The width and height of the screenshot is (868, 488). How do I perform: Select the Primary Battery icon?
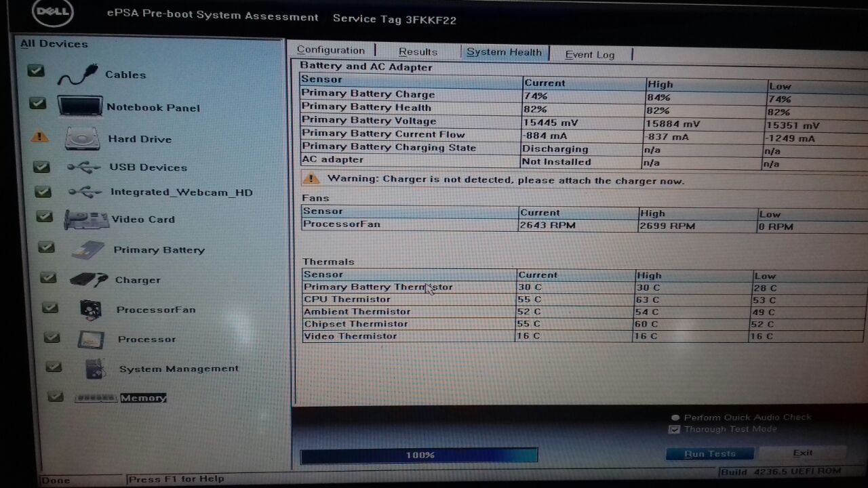[88, 249]
